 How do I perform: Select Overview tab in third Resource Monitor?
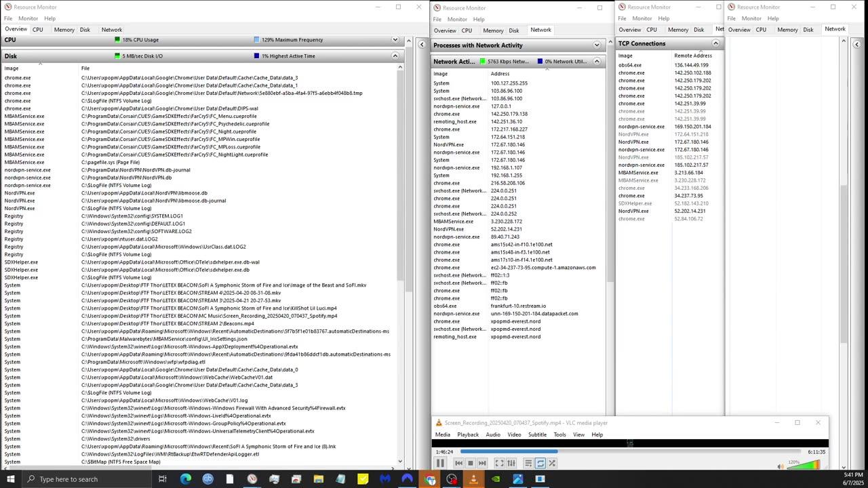[x=629, y=30]
